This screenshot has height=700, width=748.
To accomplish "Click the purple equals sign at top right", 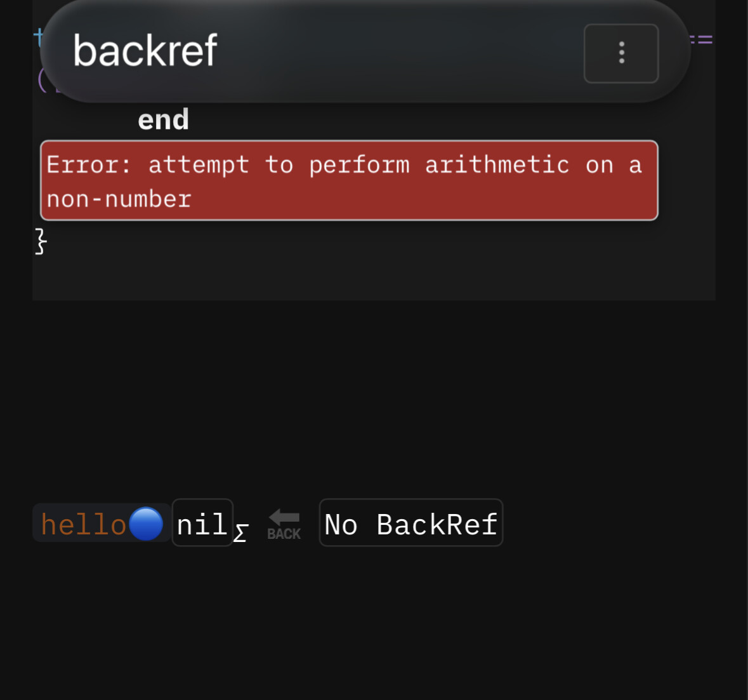I will [x=702, y=40].
